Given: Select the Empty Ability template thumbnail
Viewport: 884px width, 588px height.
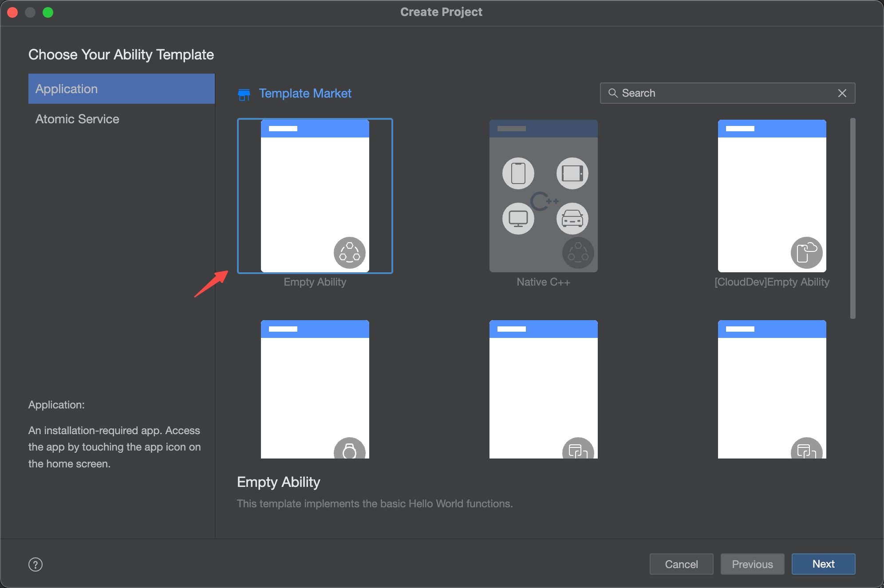Looking at the screenshot, I should [315, 196].
